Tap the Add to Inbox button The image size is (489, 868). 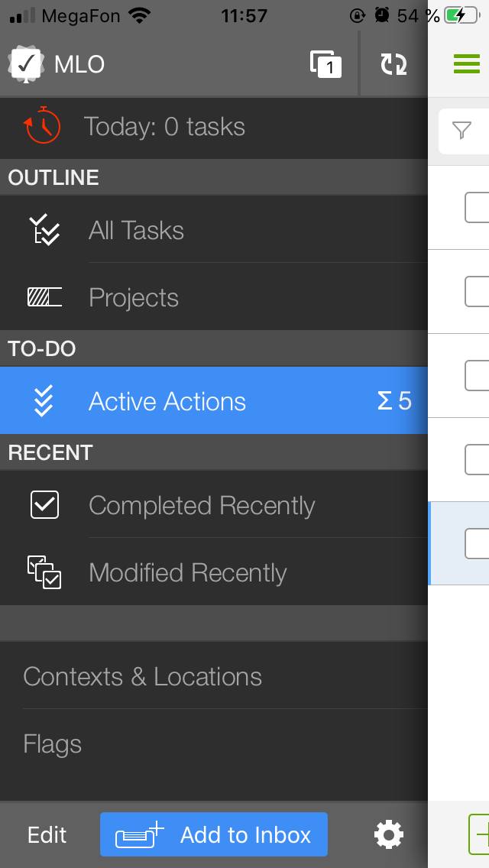pyautogui.click(x=214, y=834)
